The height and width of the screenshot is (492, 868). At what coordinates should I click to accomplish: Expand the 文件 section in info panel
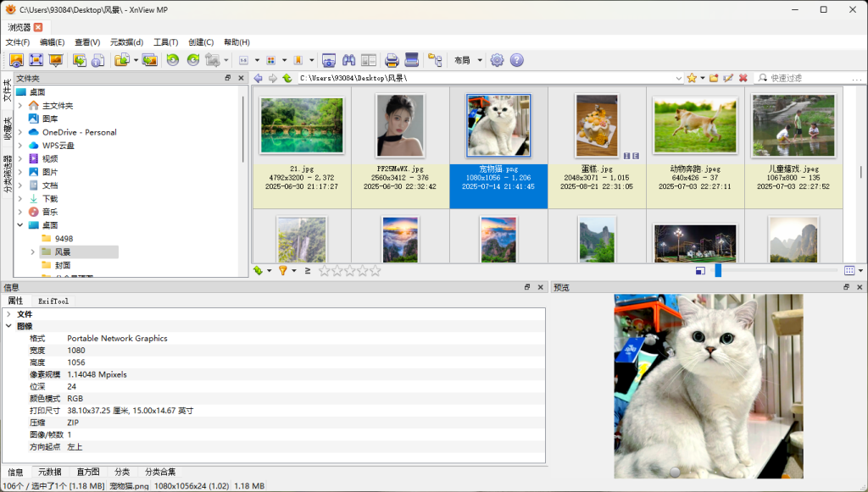click(x=8, y=314)
